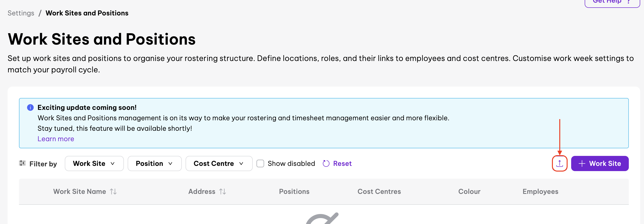Click the Colour column header

coord(469,191)
